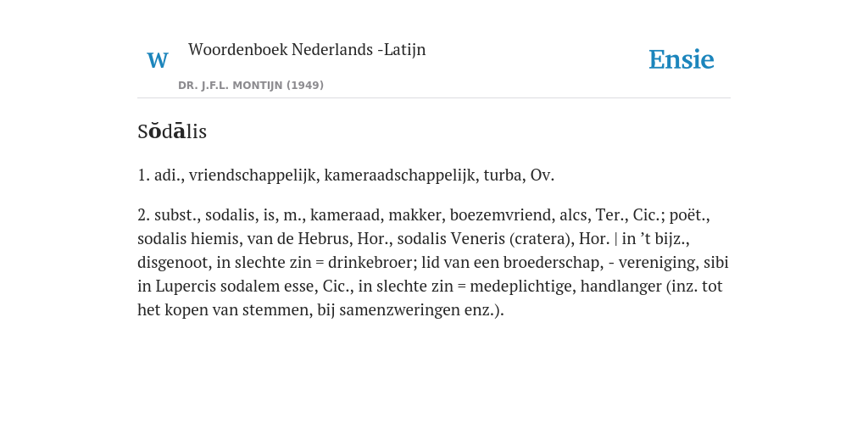Image resolution: width=868 pixels, height=434 pixels.
Task: Select the DR. J.F.L. MONTIJN (1949) author line
Action: pos(251,86)
